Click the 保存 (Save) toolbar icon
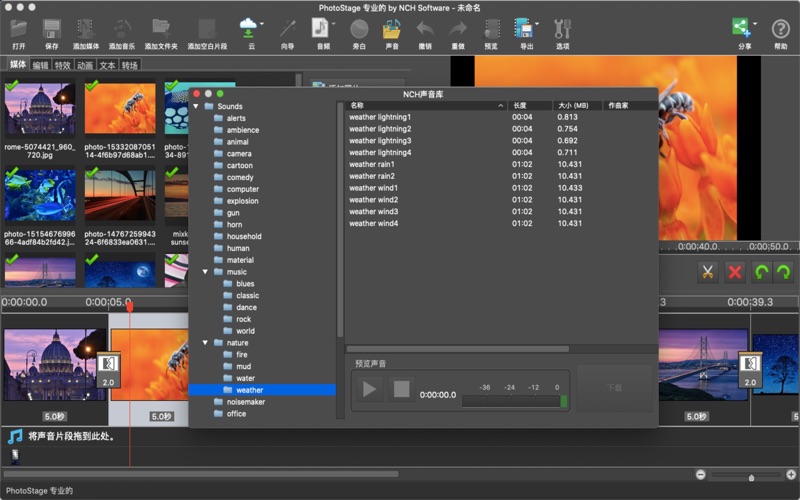 [52, 30]
